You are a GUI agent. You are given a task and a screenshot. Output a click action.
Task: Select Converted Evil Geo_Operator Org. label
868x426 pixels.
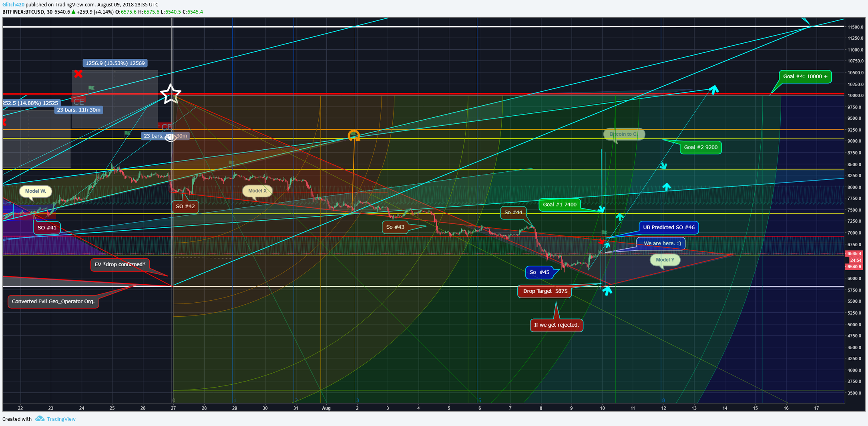(x=53, y=302)
